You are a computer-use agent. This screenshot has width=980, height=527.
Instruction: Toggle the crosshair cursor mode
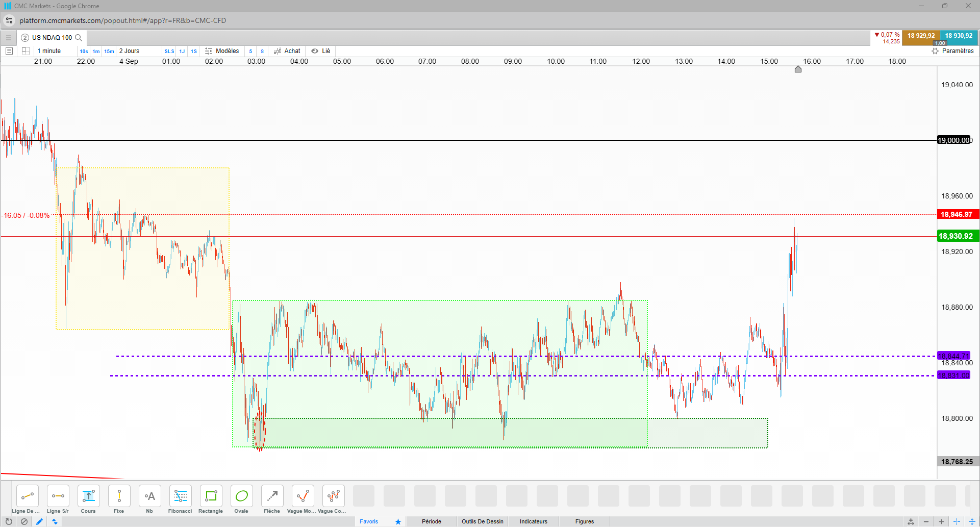(957, 522)
